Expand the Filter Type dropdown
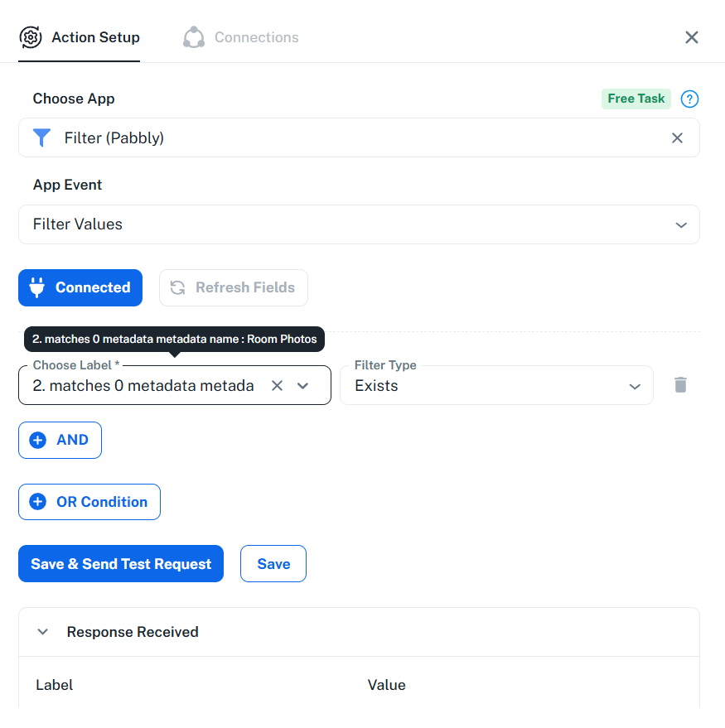This screenshot has height=728, width=725. tap(635, 386)
